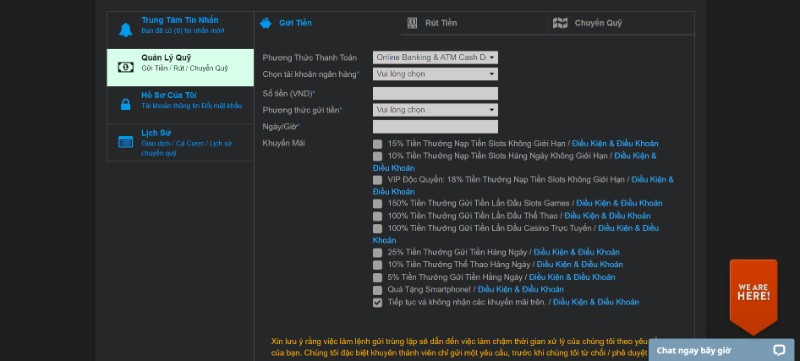Click the ATM icon on Rút Tiền tab
This screenshot has height=361, width=800.
click(412, 23)
